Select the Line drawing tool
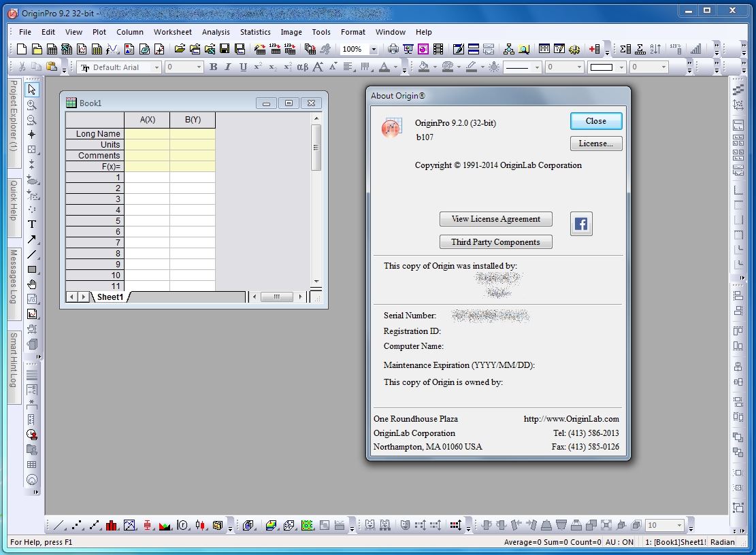756x555 pixels. click(x=32, y=254)
